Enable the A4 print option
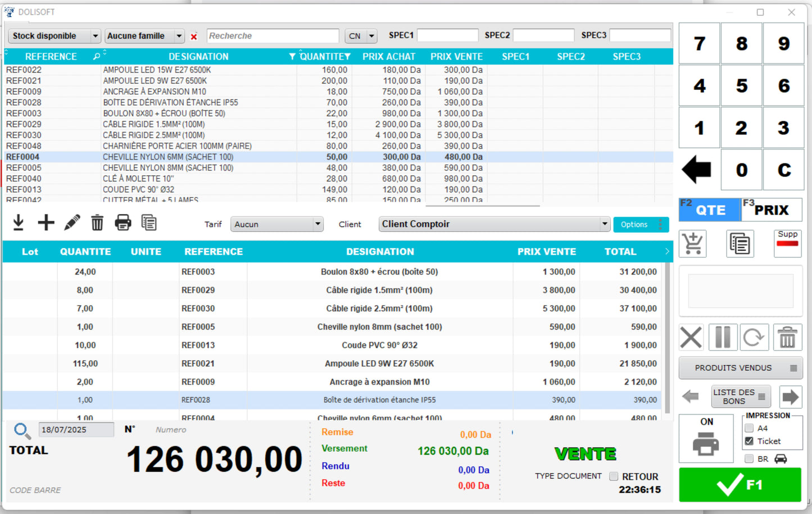Screen dimensions: 812x514 pyautogui.click(x=749, y=428)
